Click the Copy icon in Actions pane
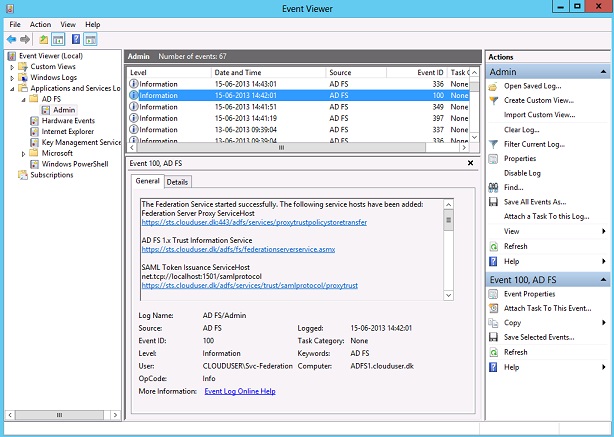The height and width of the screenshot is (437, 614). click(x=493, y=323)
